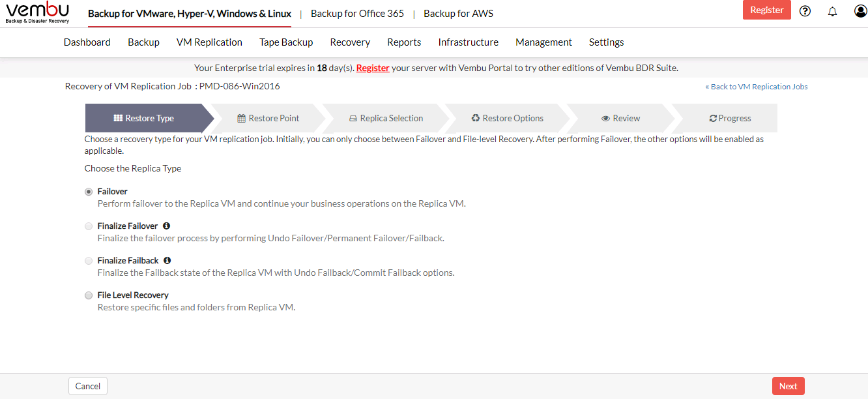This screenshot has width=868, height=401.
Task: Select the File Level Recovery radio button
Action: (89, 295)
